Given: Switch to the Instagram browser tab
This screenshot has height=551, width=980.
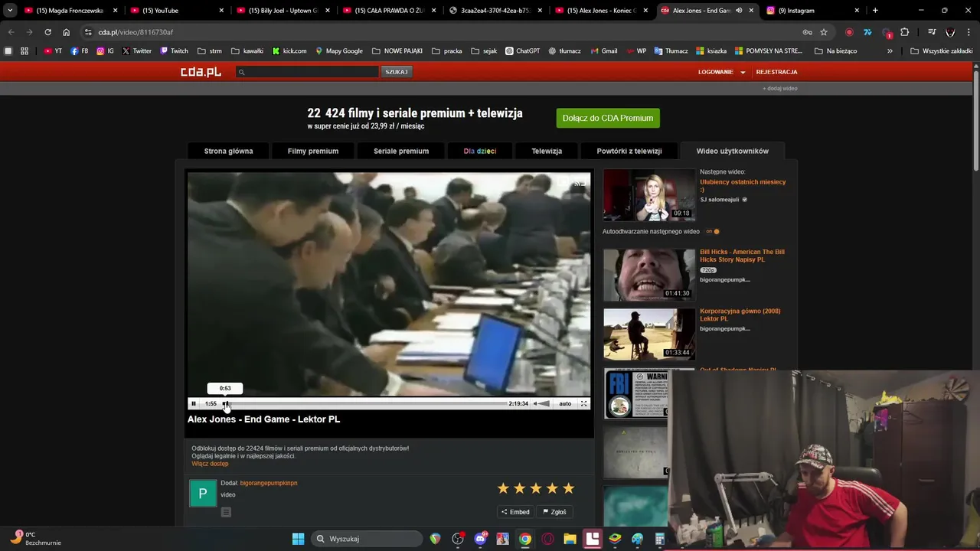Looking at the screenshot, I should (x=812, y=11).
